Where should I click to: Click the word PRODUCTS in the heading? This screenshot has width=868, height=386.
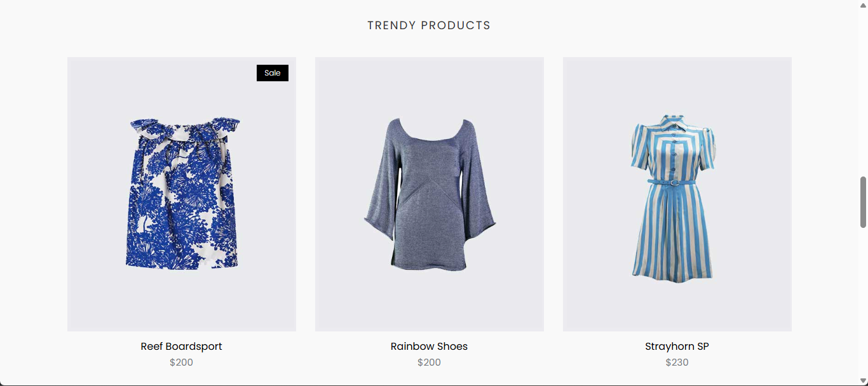[x=456, y=25]
